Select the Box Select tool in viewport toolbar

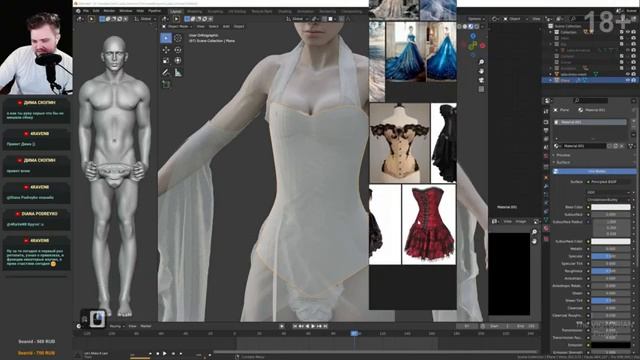[166, 38]
